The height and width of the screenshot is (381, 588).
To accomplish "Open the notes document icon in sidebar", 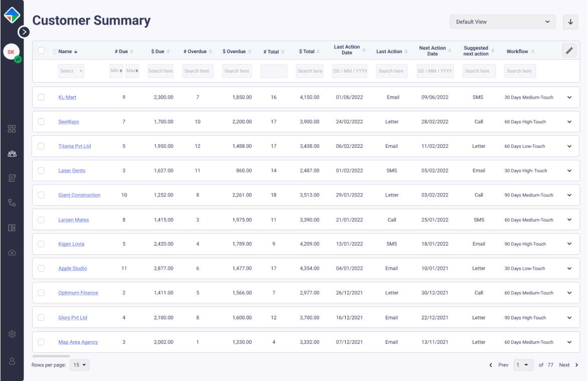I will point(12,178).
